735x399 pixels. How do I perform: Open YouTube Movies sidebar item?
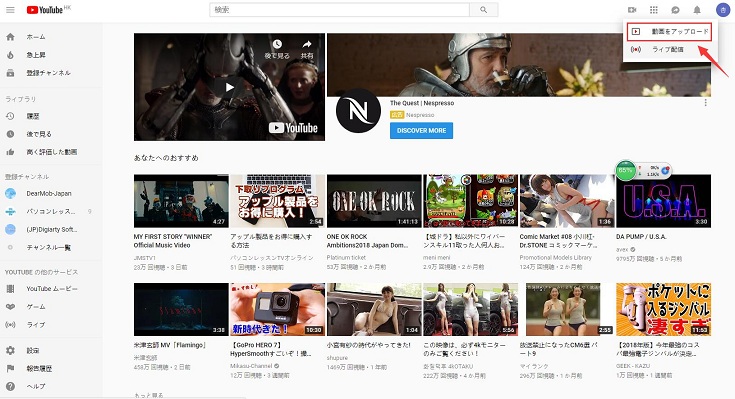tap(52, 288)
